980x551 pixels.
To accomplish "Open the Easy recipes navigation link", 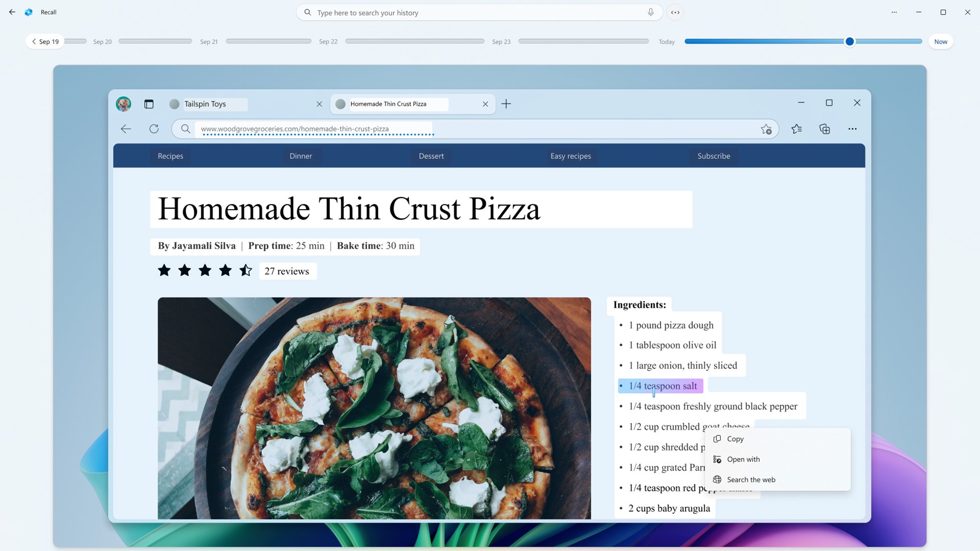I will (571, 156).
